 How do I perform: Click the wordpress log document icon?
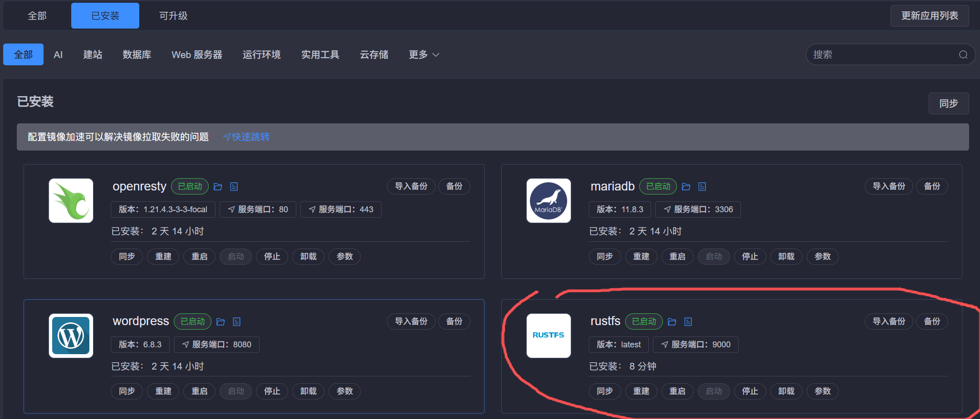pyautogui.click(x=237, y=322)
